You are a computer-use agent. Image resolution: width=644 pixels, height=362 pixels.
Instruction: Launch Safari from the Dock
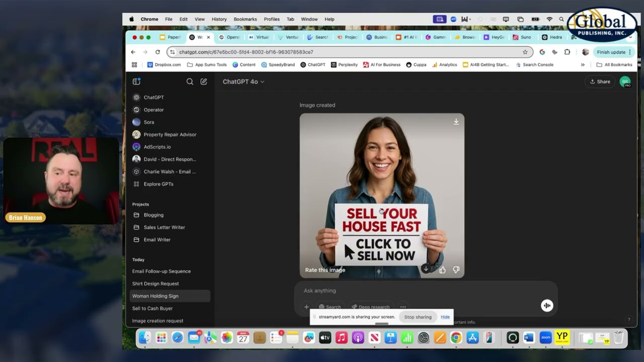click(178, 338)
